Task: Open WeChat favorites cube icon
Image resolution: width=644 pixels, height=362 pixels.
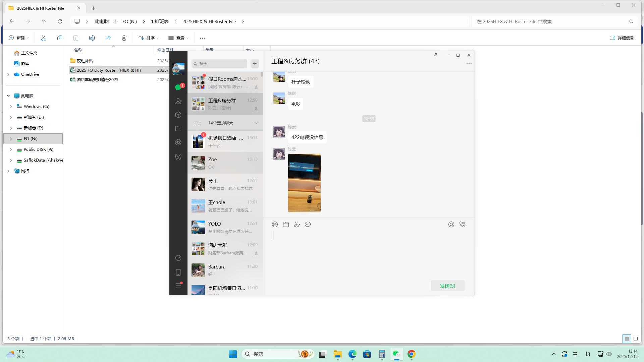Action: [178, 115]
